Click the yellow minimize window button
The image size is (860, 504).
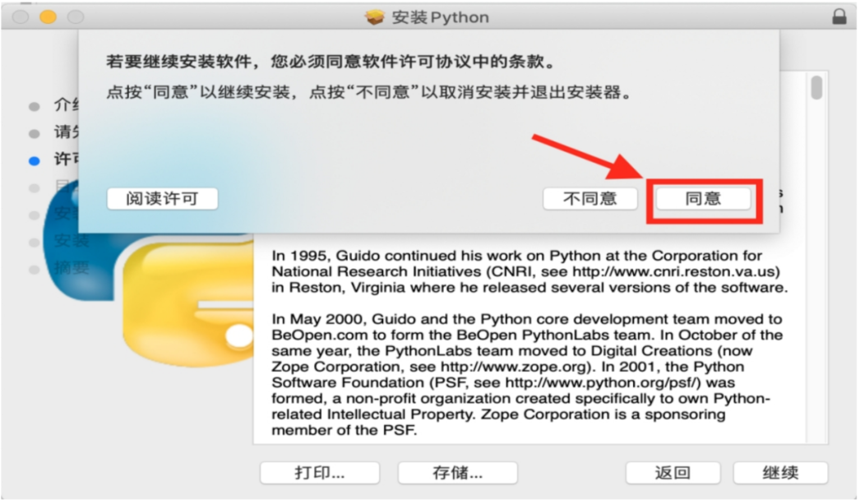tap(49, 17)
